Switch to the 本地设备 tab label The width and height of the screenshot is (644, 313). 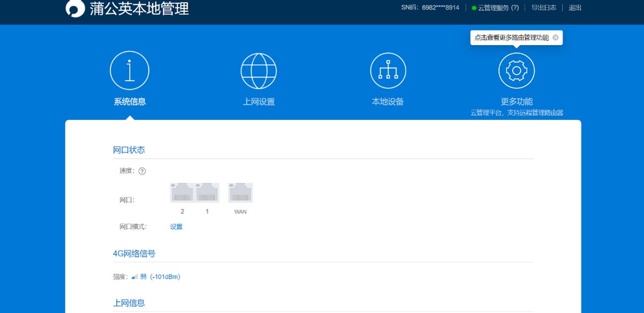pyautogui.click(x=388, y=101)
